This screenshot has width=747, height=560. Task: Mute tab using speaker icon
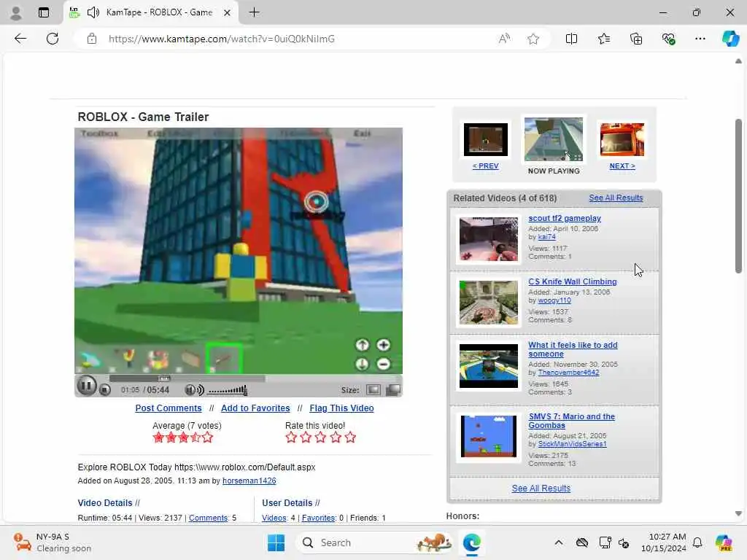(x=93, y=12)
